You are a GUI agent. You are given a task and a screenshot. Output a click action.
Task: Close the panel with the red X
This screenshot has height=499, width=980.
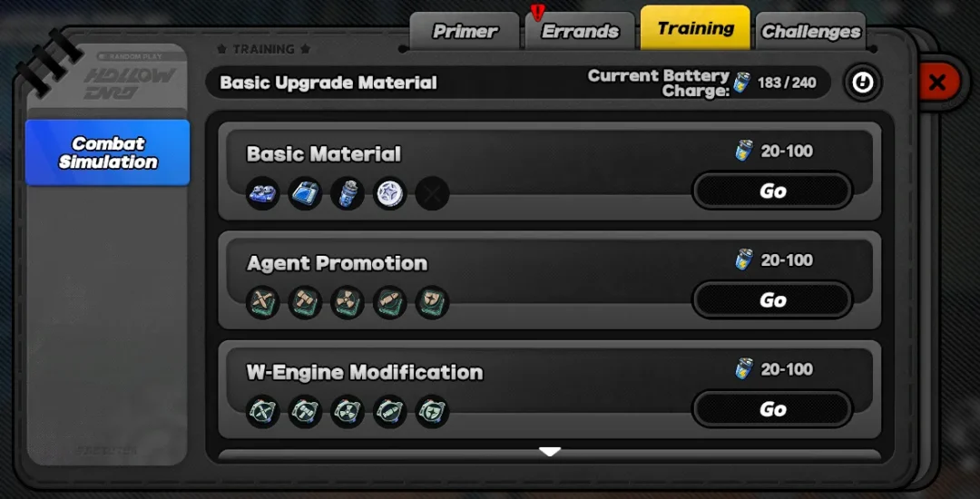tap(936, 82)
